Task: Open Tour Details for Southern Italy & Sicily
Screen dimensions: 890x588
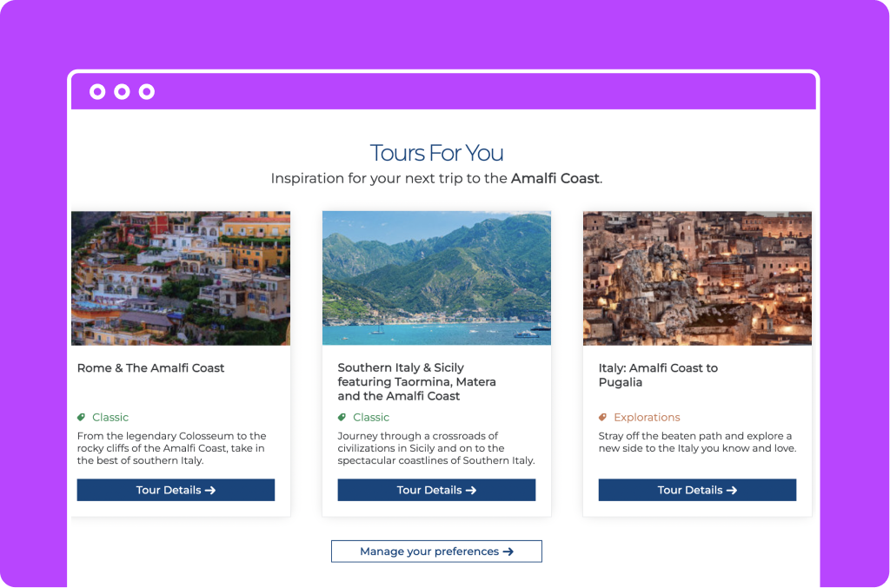Action: click(x=436, y=490)
